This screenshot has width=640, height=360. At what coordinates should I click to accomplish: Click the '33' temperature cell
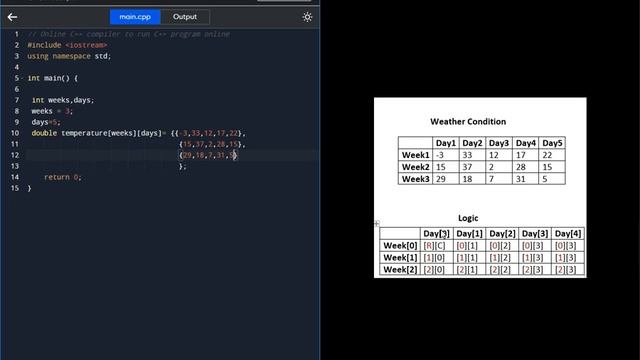click(x=472, y=155)
